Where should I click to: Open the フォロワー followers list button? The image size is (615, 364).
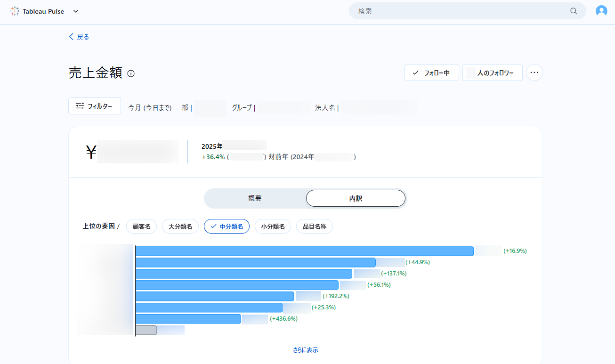click(492, 73)
